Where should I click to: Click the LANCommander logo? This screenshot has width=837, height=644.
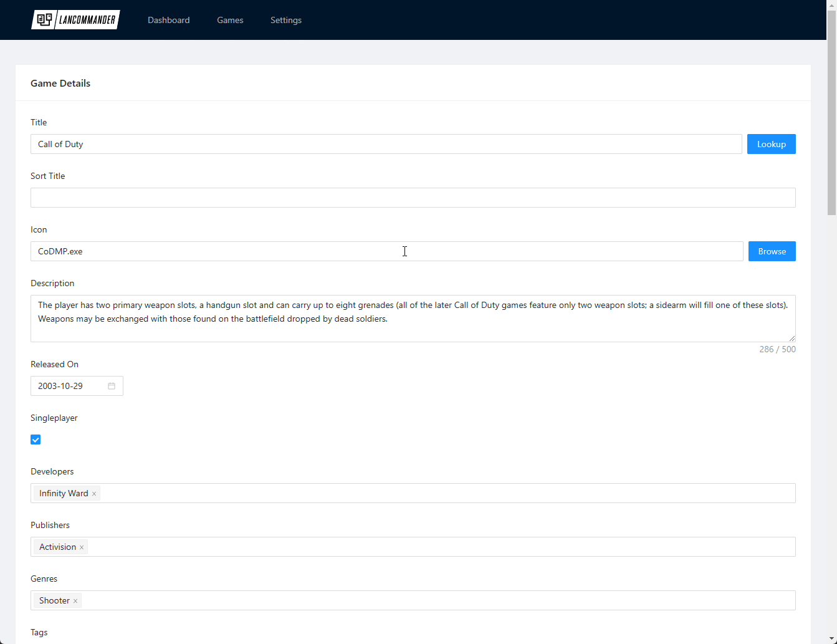[75, 20]
